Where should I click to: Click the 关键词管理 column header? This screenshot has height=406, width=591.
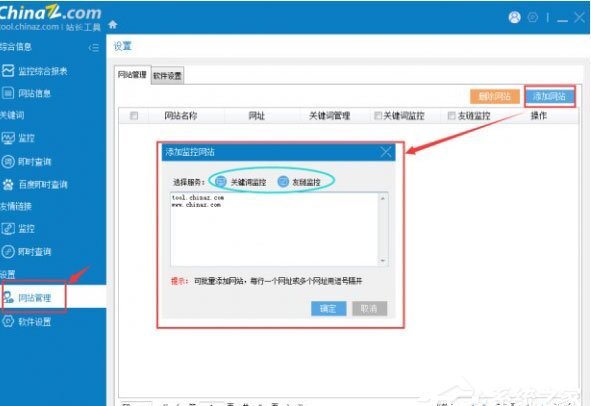(x=329, y=116)
